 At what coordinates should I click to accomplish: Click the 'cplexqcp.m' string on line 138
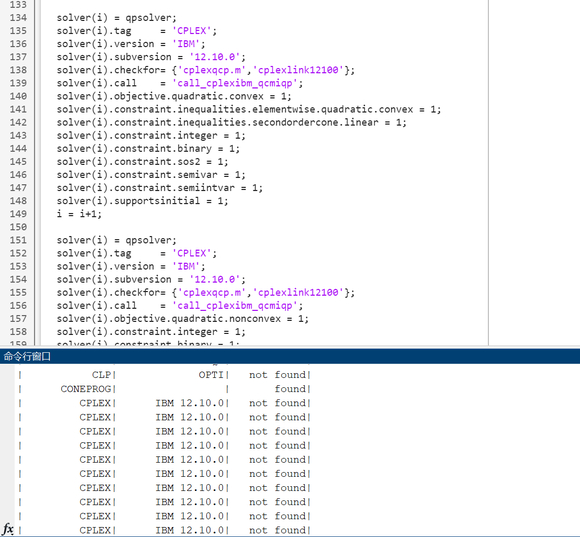[x=212, y=70]
